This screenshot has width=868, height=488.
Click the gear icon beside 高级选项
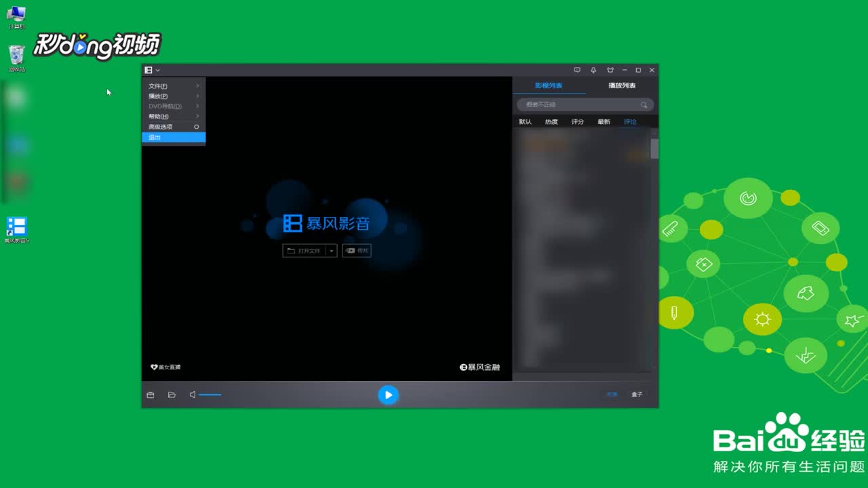197,127
